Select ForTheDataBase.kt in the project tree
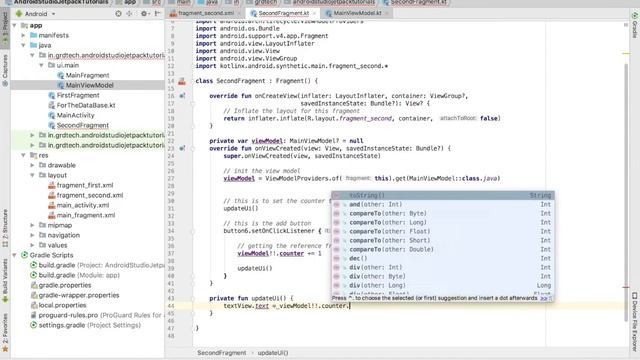Viewport: 640px width, 360px height. (85, 105)
